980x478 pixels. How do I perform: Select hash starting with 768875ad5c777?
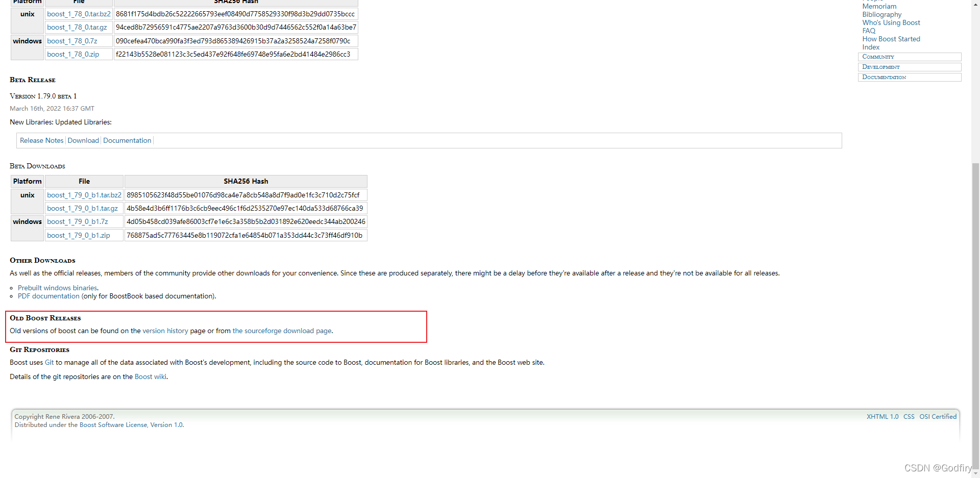coord(244,235)
